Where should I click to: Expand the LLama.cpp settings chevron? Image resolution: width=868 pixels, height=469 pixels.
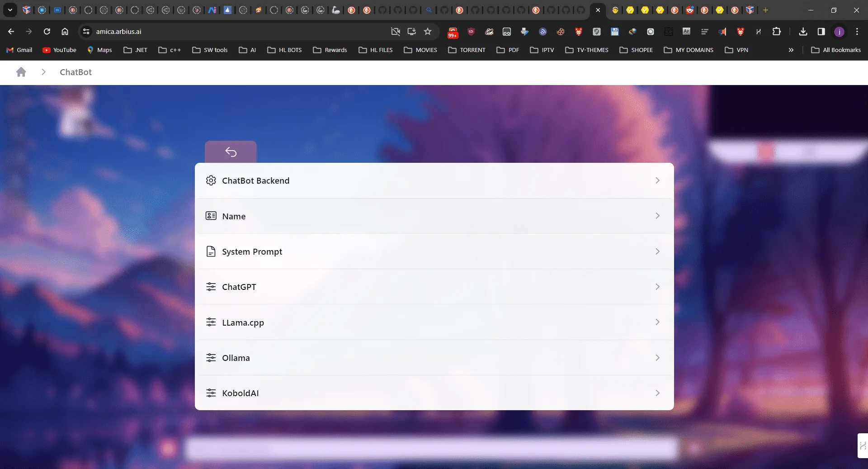657,322
